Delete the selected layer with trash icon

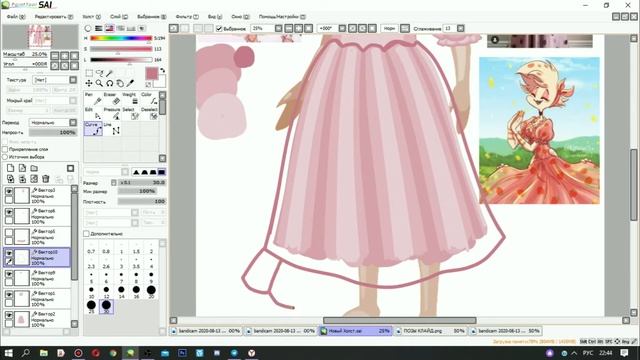point(46,179)
